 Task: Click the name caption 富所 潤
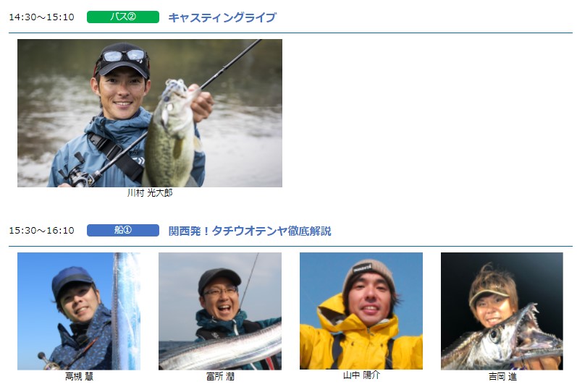pos(220,376)
